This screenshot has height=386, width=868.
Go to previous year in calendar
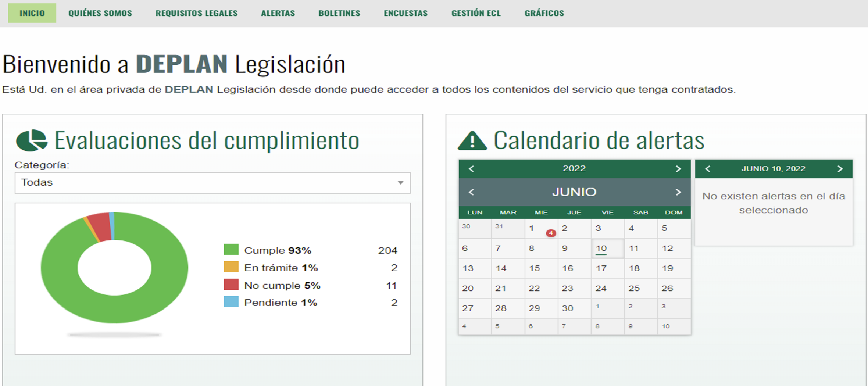471,169
